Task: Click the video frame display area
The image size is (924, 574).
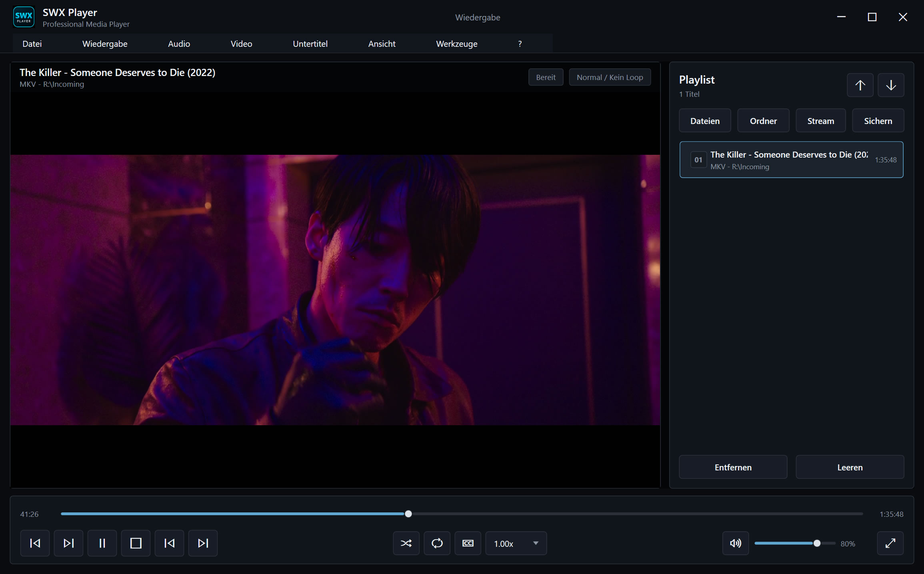Action: tap(335, 290)
